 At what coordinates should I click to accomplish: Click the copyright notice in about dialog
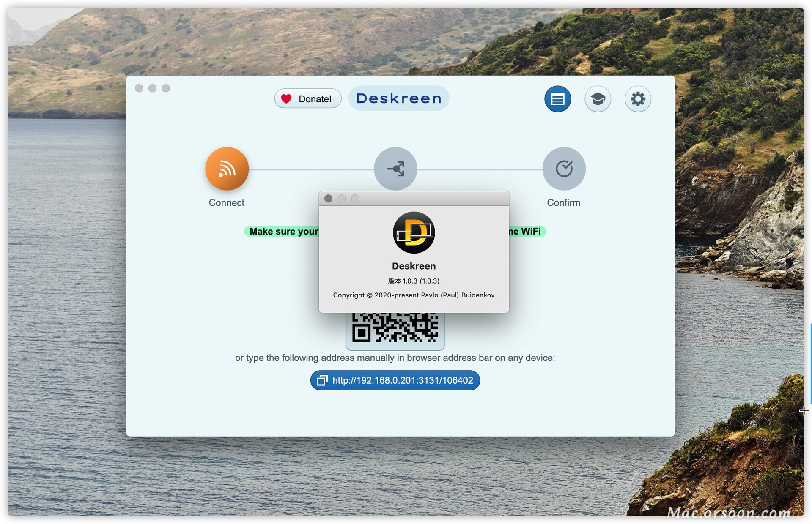click(x=414, y=295)
